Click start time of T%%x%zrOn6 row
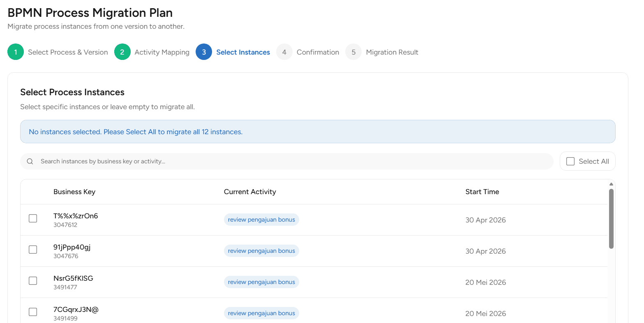Viewport: 644px width, 323px height. click(x=485, y=220)
